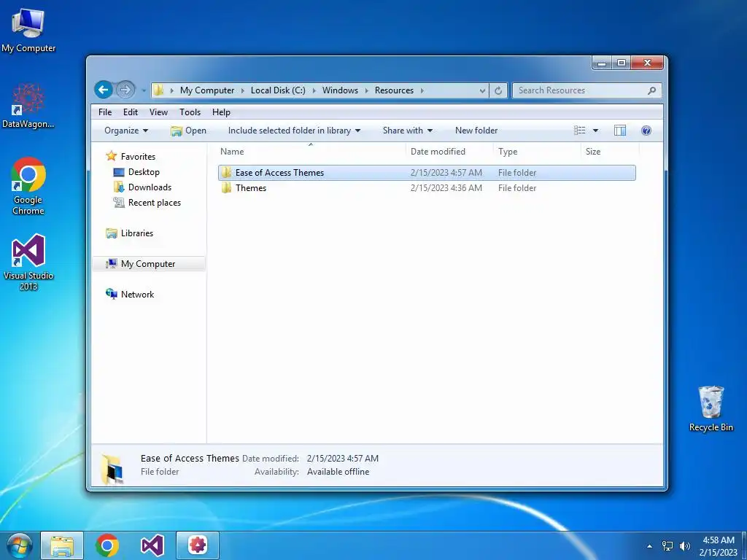Click the folder icon in address bar
747x560 pixels.
tap(158, 90)
